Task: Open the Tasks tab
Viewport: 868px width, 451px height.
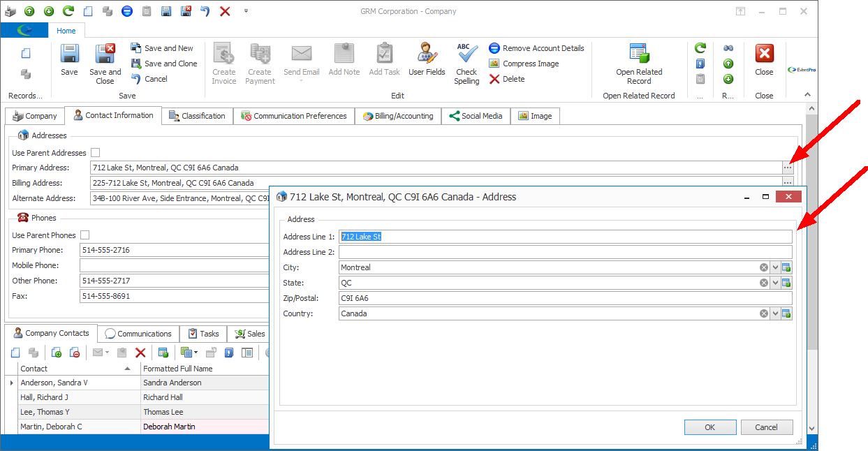Action: 203,334
